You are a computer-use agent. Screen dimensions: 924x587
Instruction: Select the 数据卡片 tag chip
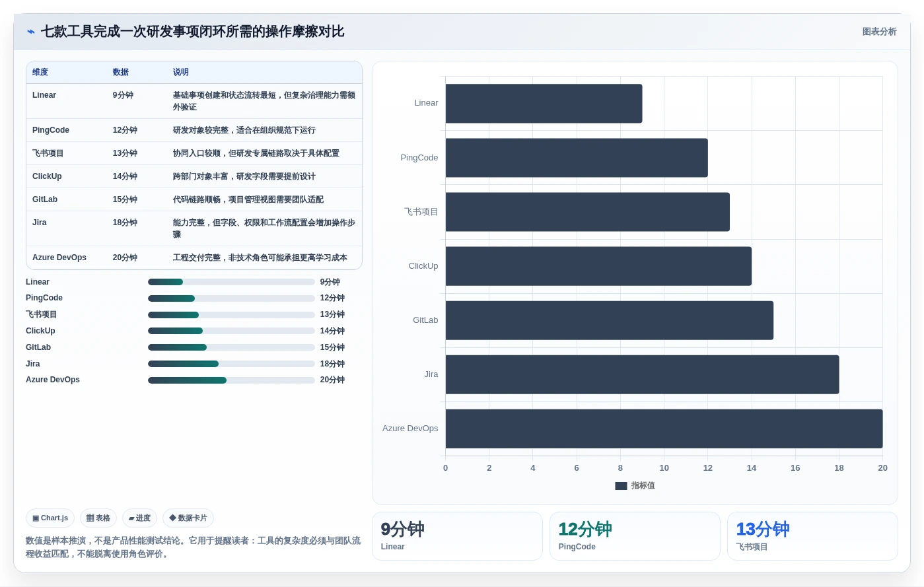click(188, 518)
